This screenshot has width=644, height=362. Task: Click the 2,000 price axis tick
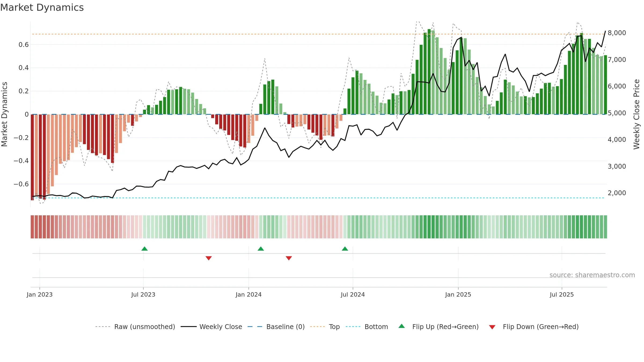coord(617,193)
